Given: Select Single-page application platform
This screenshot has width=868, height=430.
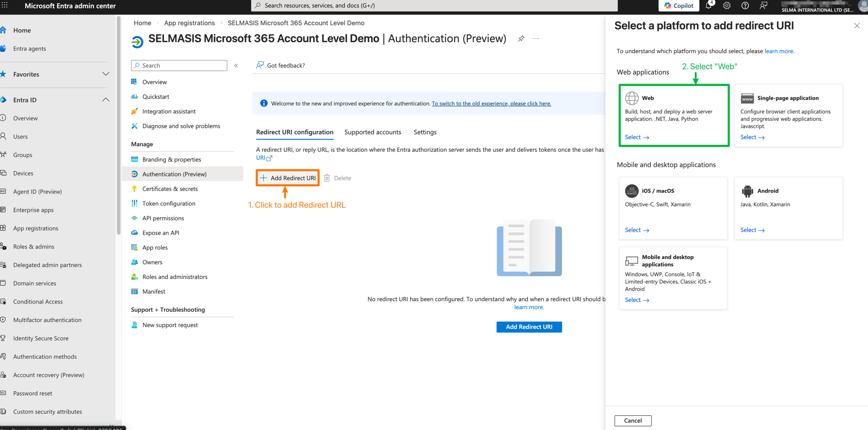Looking at the screenshot, I should 752,137.
